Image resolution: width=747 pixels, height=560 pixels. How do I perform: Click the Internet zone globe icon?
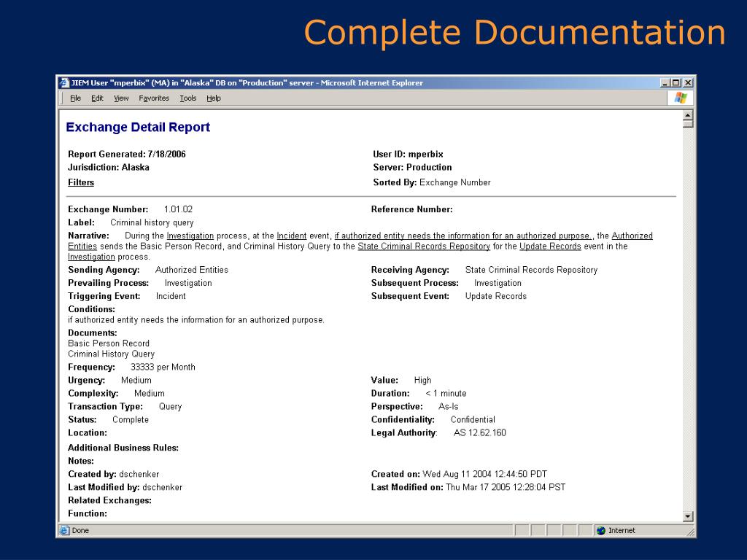(x=601, y=530)
